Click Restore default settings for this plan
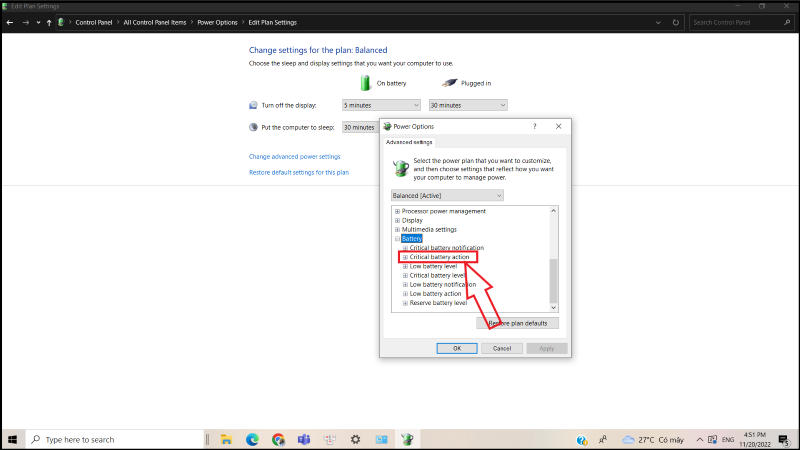Screen dimensions: 800x450 pyautogui.click(x=299, y=172)
